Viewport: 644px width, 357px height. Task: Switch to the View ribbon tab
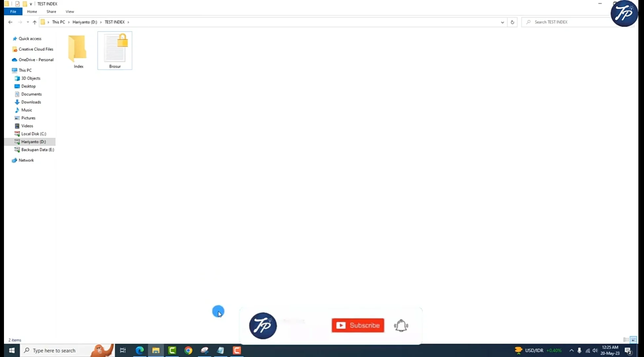[70, 12]
